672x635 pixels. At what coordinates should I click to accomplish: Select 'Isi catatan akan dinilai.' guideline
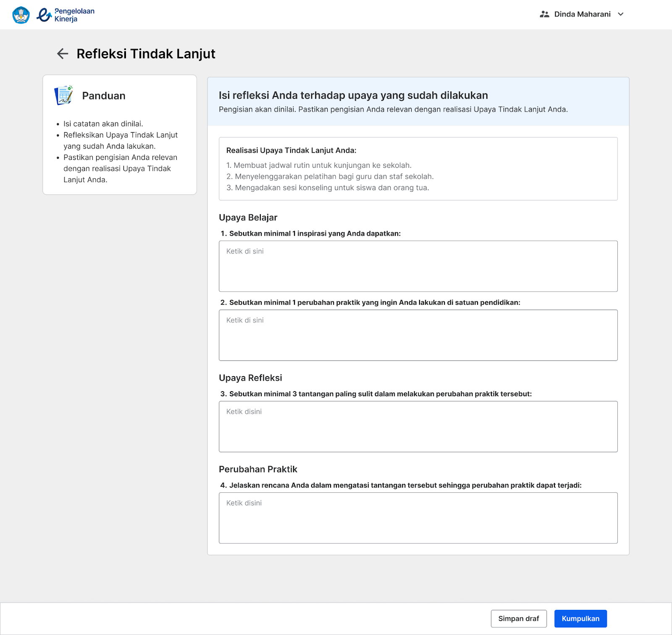[103, 124]
